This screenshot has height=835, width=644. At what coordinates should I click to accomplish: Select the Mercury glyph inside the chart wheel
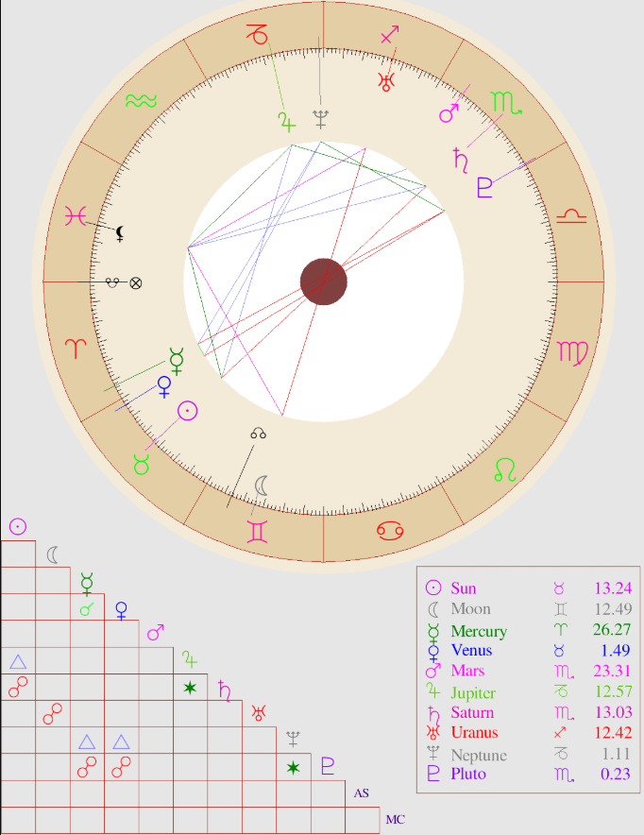[177, 361]
